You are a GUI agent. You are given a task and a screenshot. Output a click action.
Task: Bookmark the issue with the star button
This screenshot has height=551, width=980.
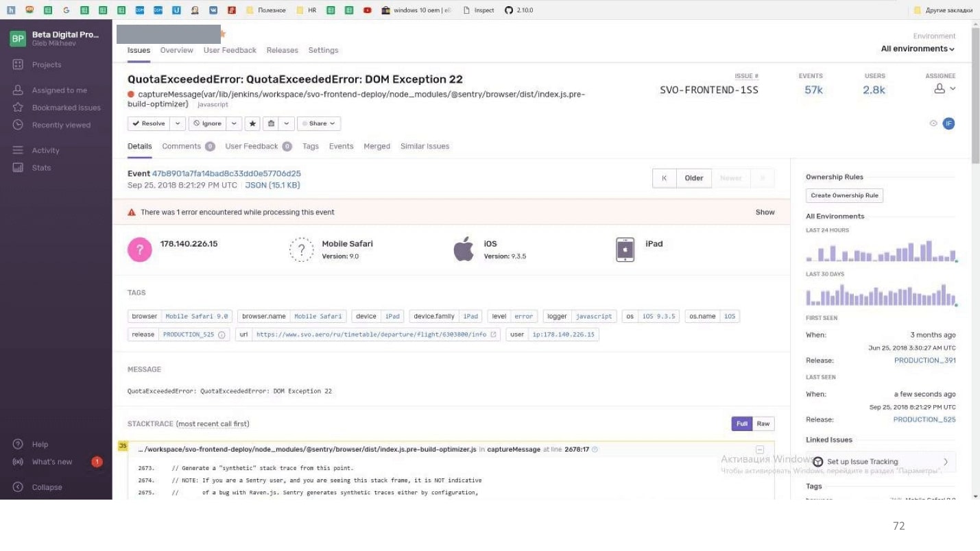point(252,123)
